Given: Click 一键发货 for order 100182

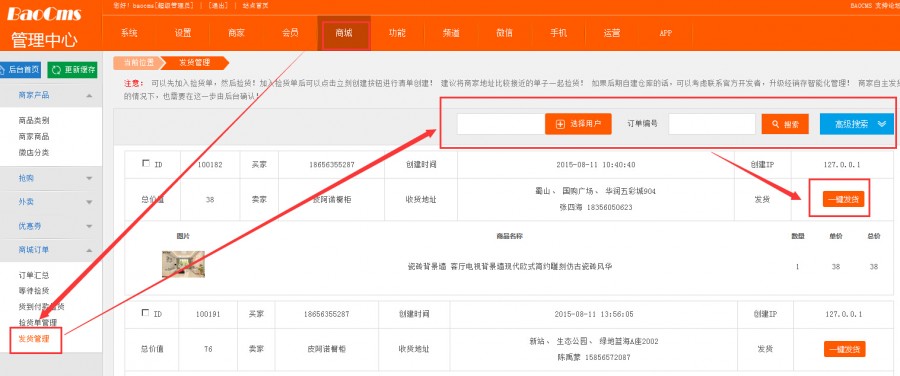Looking at the screenshot, I should (x=843, y=199).
